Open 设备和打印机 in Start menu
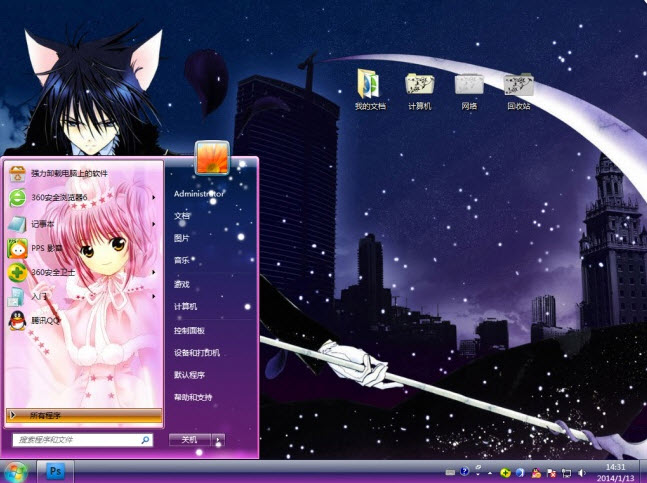The image size is (647, 483). click(x=197, y=353)
